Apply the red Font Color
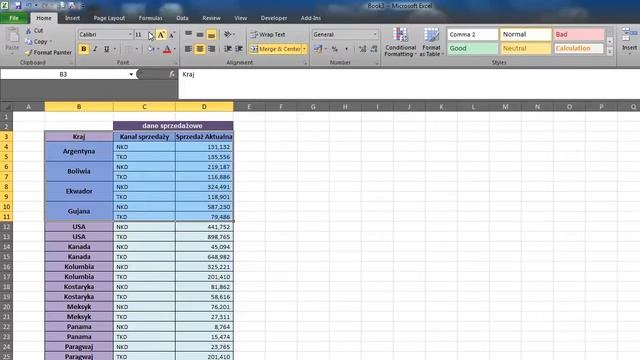This screenshot has height=360, width=640. pyautogui.click(x=167, y=49)
